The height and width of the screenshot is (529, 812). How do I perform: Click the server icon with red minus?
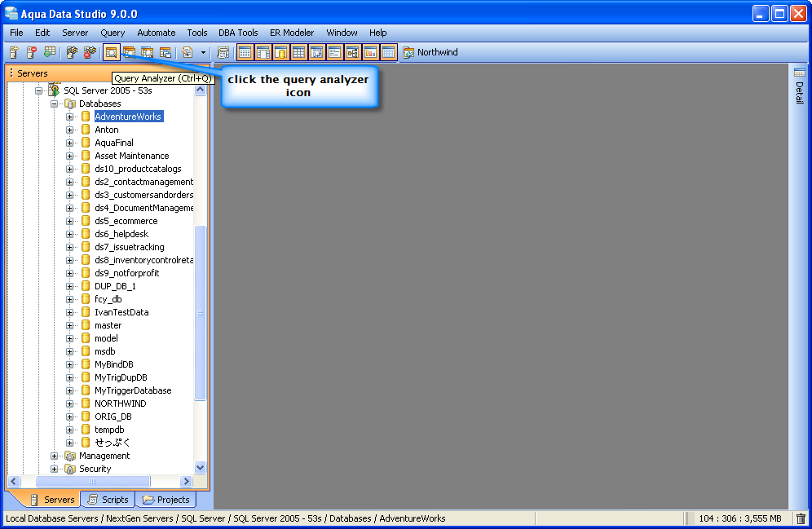click(x=32, y=52)
